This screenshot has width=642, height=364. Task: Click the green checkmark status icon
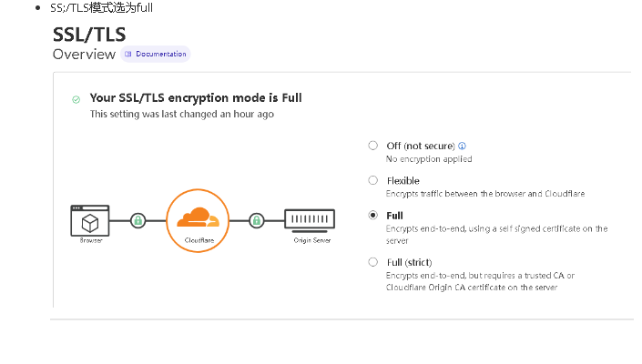tap(76, 98)
